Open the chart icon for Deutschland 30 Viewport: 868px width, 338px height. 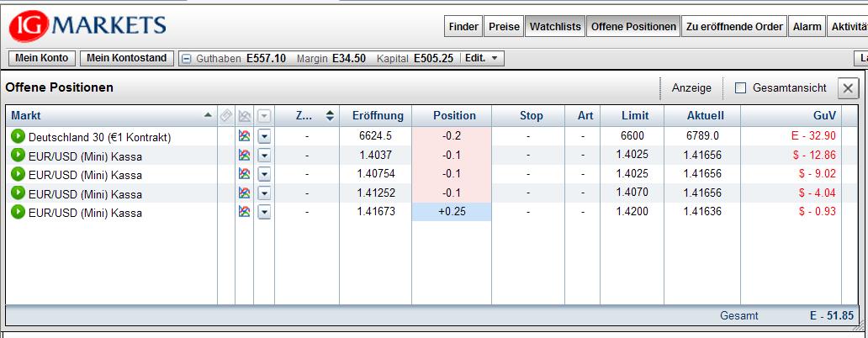tap(245, 136)
